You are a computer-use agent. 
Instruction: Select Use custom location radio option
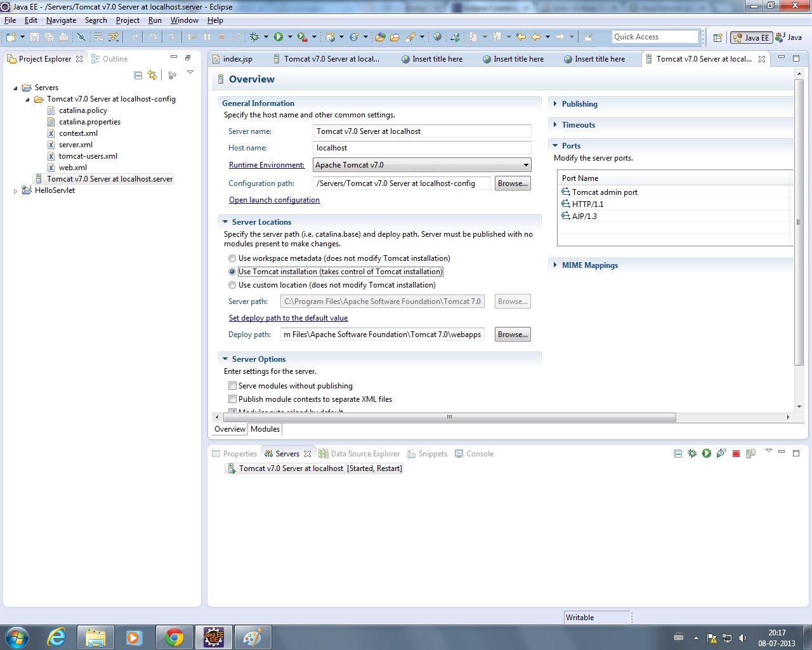tap(232, 285)
